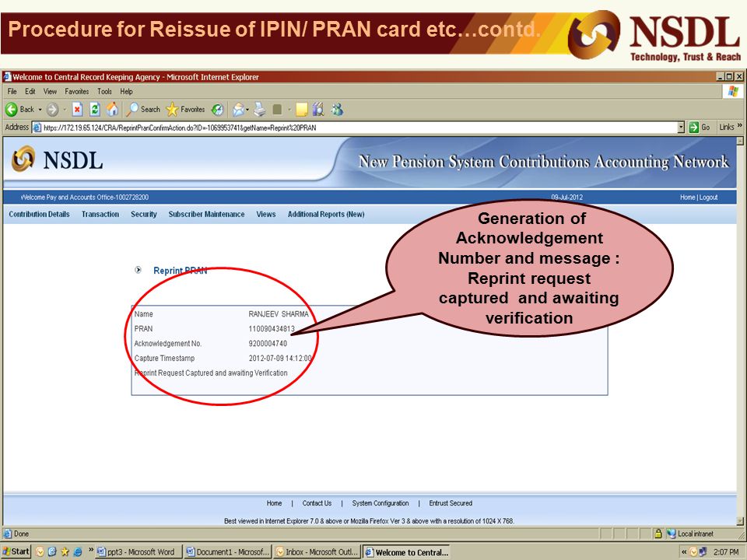Open Subscriber Maintenance navigation menu
The image size is (747, 560).
206,215
